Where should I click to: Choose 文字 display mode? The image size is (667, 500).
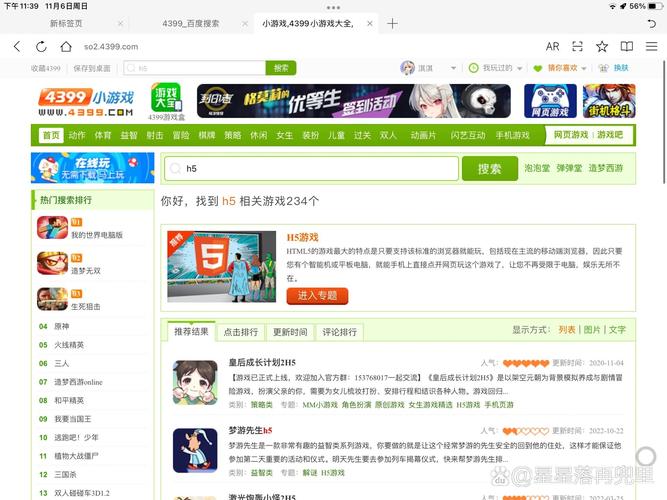(x=617, y=330)
